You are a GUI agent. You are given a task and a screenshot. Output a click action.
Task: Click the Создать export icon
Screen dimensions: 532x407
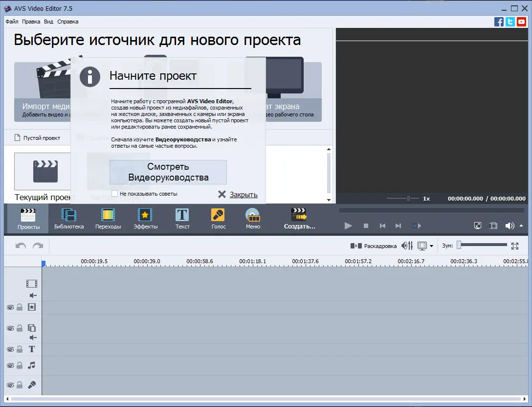pos(299,215)
